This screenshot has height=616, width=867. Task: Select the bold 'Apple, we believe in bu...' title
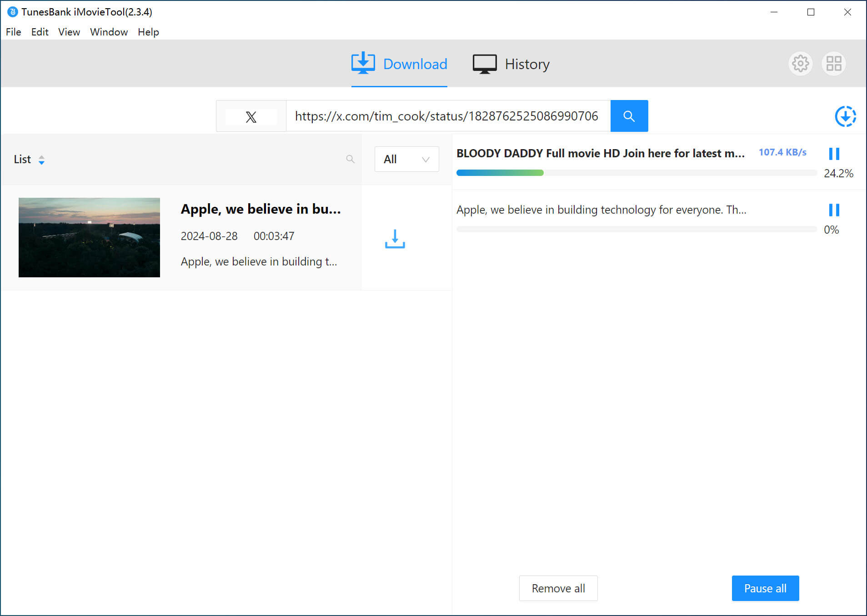(261, 209)
